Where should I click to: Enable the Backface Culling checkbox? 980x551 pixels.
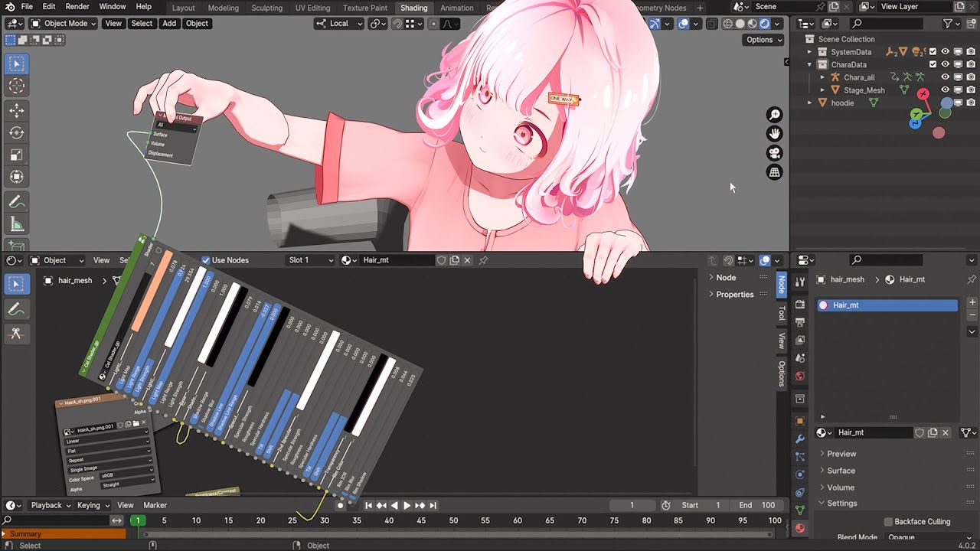coord(888,522)
